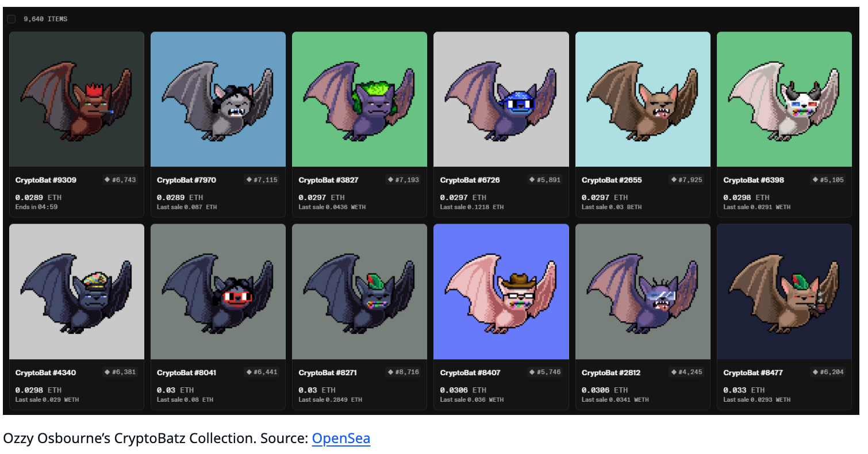Click rarity rank badge #6,743
Image resolution: width=868 pixels, height=454 pixels.
point(121,180)
